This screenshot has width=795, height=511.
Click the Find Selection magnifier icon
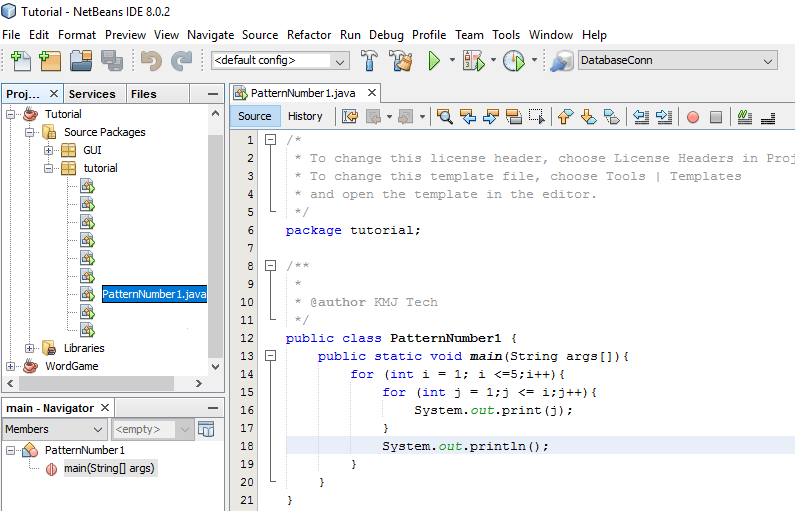pyautogui.click(x=445, y=117)
